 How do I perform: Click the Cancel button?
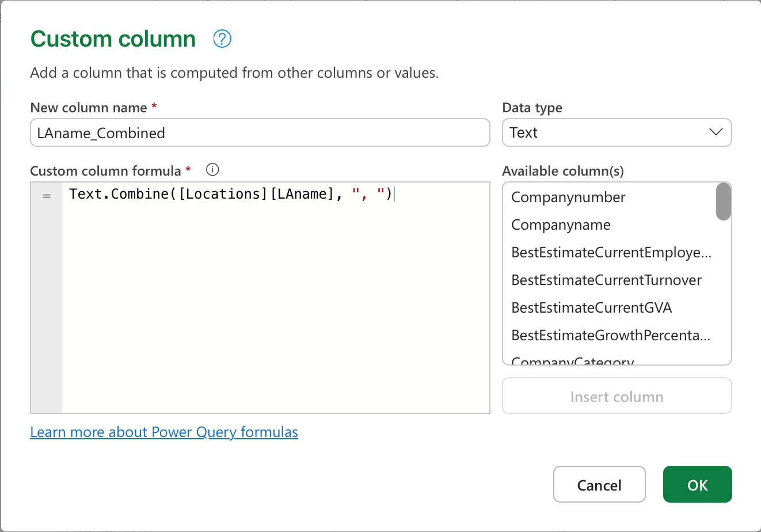click(599, 485)
